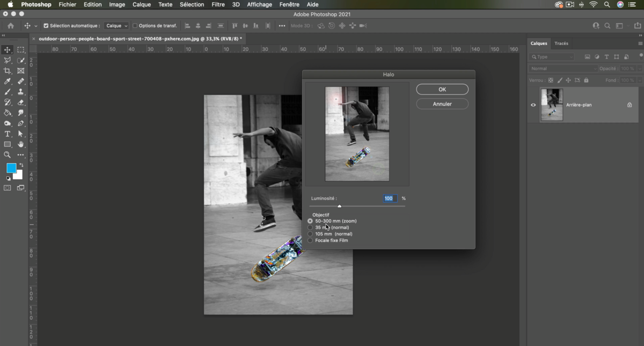The image size is (644, 346).
Task: Select the History Brush tool
Action: tap(8, 102)
